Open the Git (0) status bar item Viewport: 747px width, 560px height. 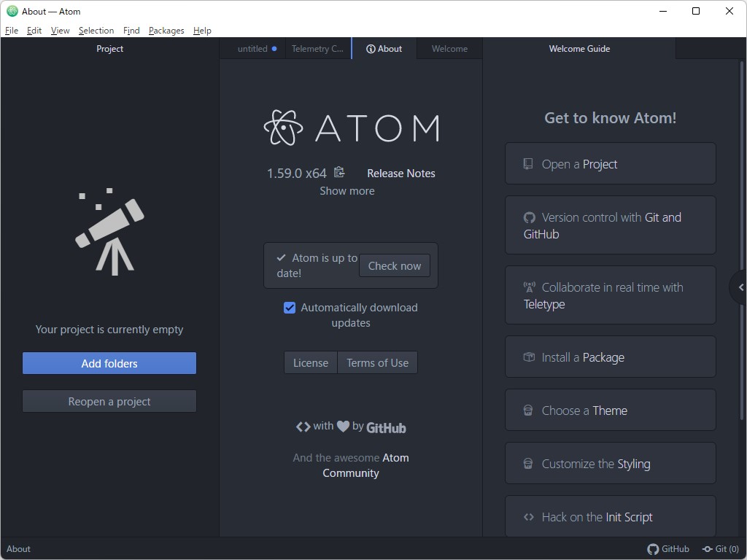point(720,549)
